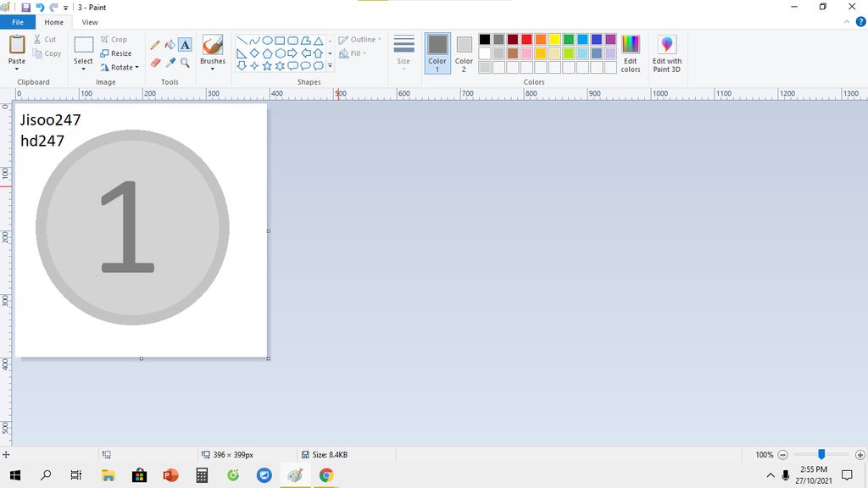Expand the full Shapes gallery
The height and width of the screenshot is (488, 868).
tap(330, 66)
